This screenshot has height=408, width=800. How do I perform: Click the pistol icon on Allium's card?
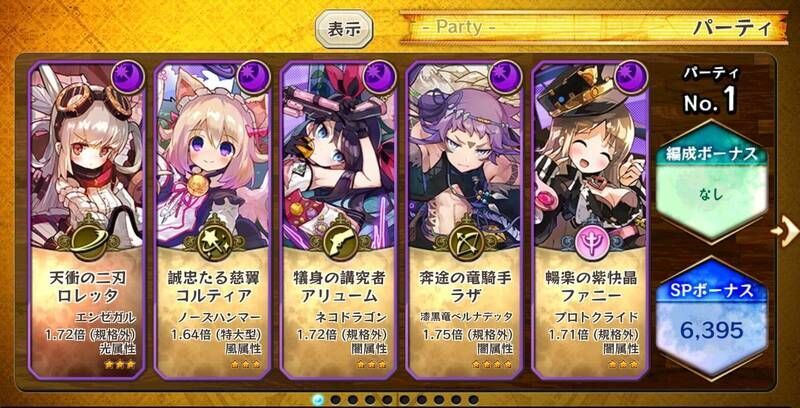[x=340, y=240]
